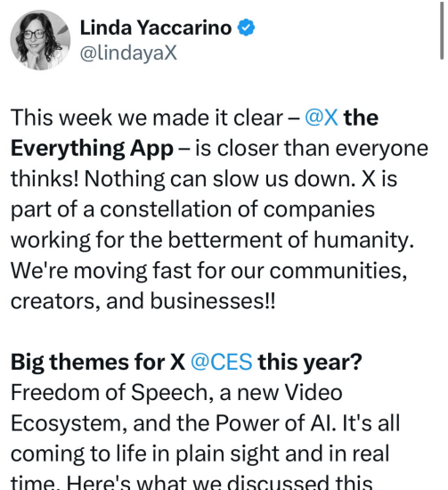The width and height of the screenshot is (448, 490).
Task: Click the bold 'this year?' text
Action: 310,363
